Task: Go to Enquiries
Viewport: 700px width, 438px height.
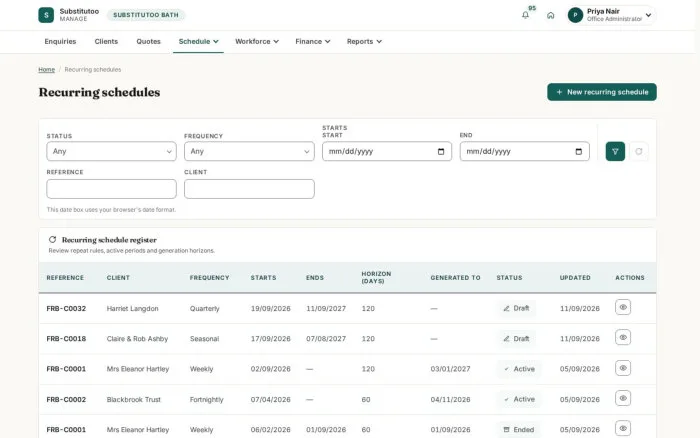Action: (60, 42)
